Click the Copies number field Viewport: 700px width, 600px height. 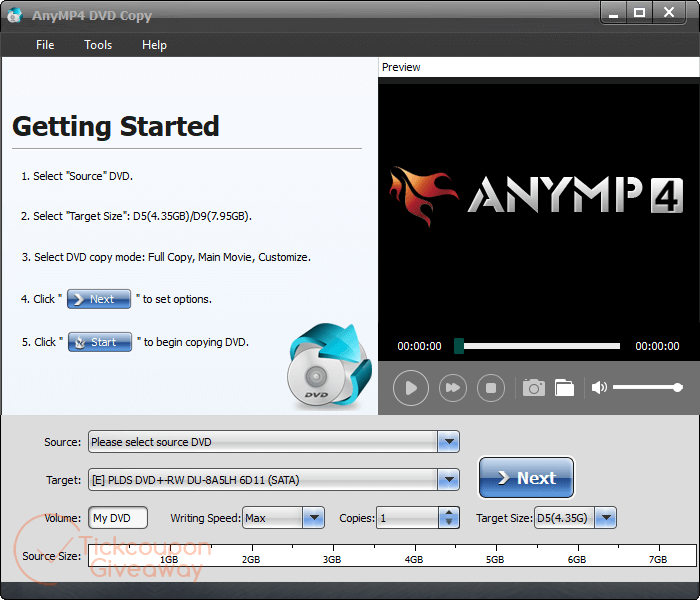coord(408,518)
